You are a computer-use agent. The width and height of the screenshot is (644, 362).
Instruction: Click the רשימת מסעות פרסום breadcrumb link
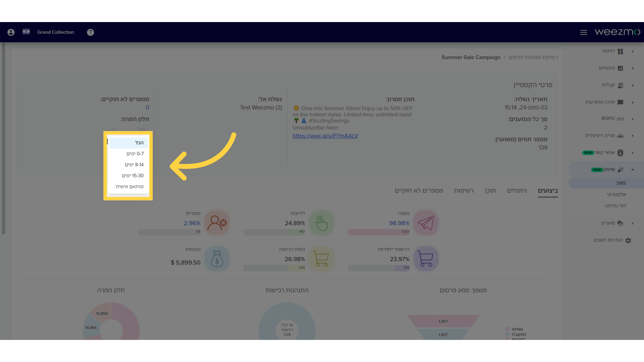click(x=533, y=57)
